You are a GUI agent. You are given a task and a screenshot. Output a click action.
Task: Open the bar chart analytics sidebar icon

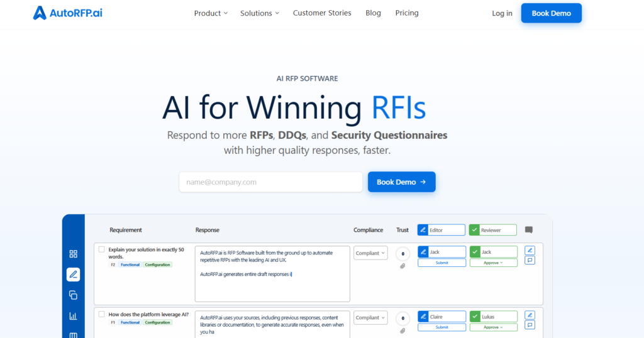(73, 316)
